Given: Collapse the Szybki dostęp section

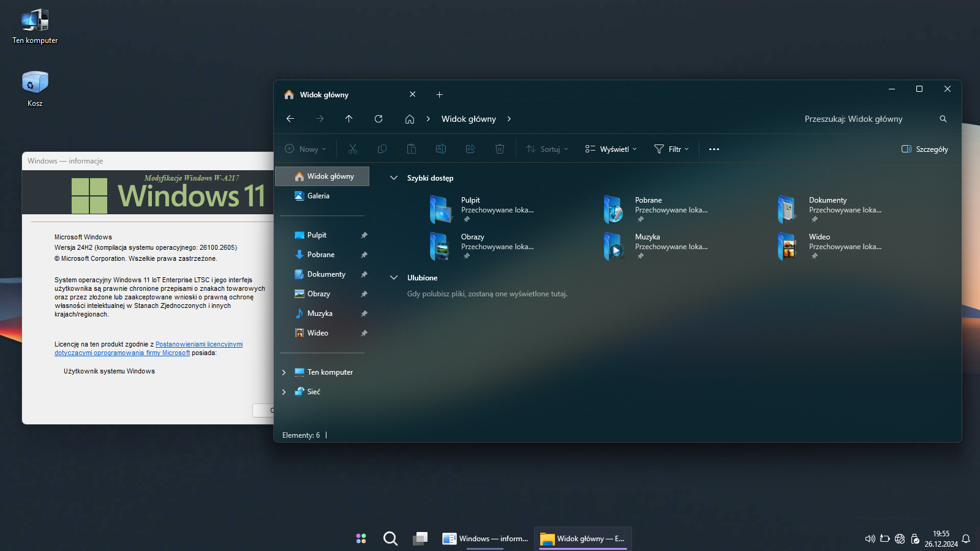Looking at the screenshot, I should [394, 178].
